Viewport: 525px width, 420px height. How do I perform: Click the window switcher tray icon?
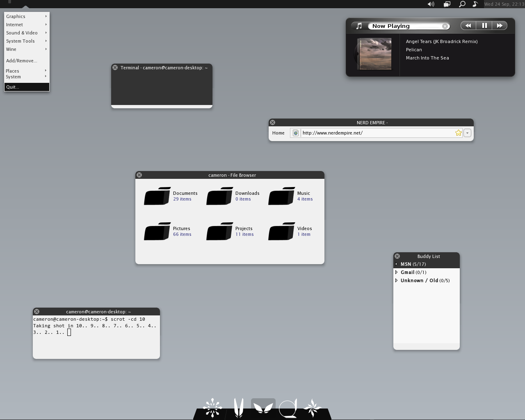click(447, 4)
